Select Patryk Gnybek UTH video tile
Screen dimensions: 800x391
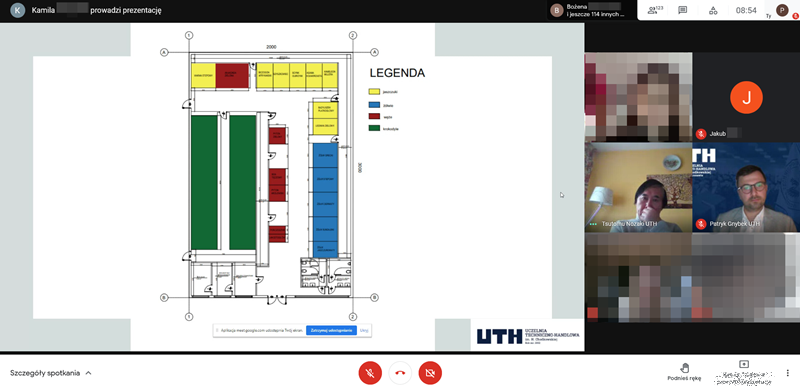tap(746, 187)
